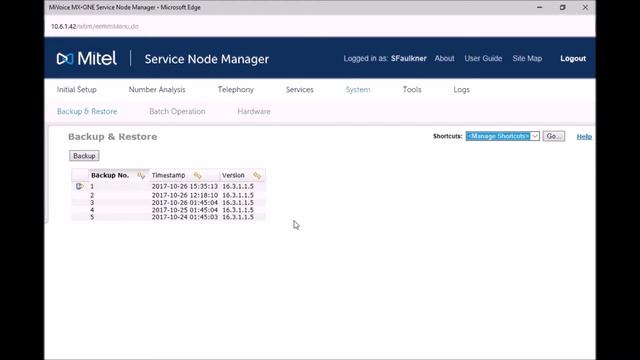The width and height of the screenshot is (640, 360).
Task: Click backup number 2 cell
Action: [92, 195]
